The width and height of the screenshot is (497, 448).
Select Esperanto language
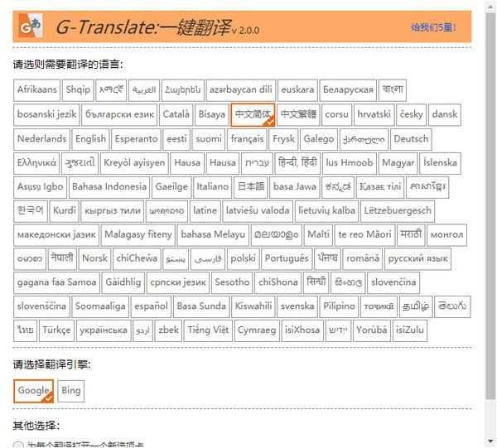[137, 139]
